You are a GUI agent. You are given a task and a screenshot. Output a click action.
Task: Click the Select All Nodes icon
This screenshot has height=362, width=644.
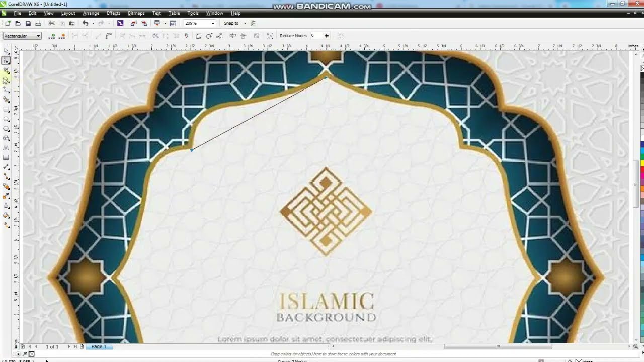click(270, 36)
